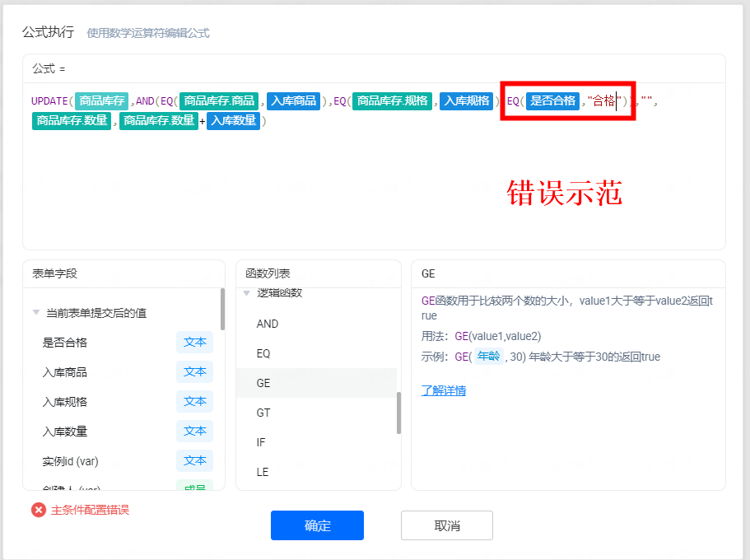Select the 入库商品 field in form fields list

(x=65, y=372)
